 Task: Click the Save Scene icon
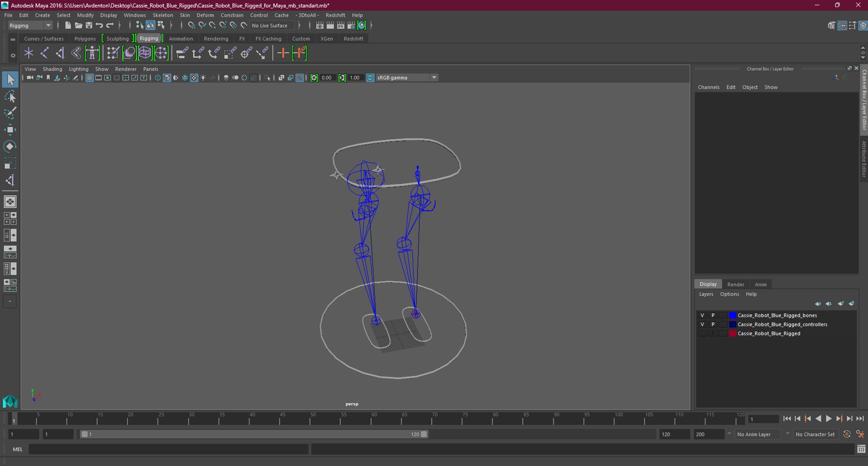coord(89,25)
